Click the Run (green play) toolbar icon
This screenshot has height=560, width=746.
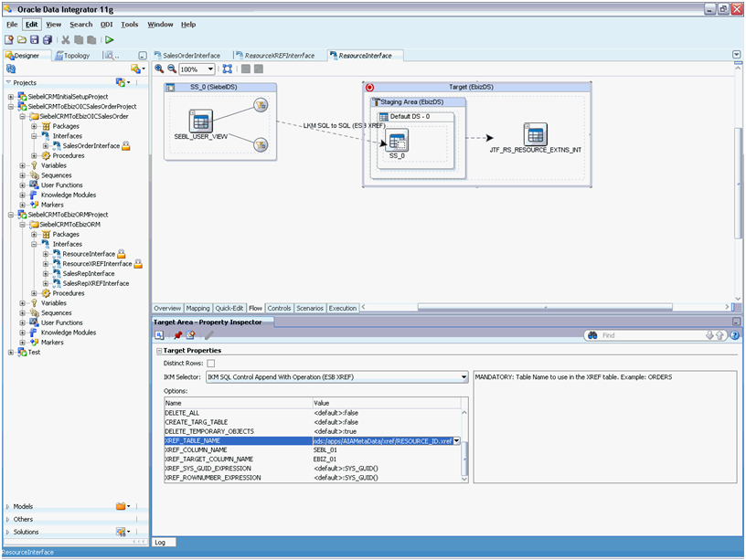(109, 40)
